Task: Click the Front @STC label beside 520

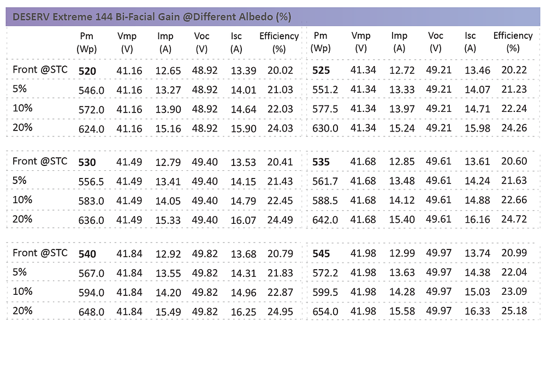Action: [40, 70]
